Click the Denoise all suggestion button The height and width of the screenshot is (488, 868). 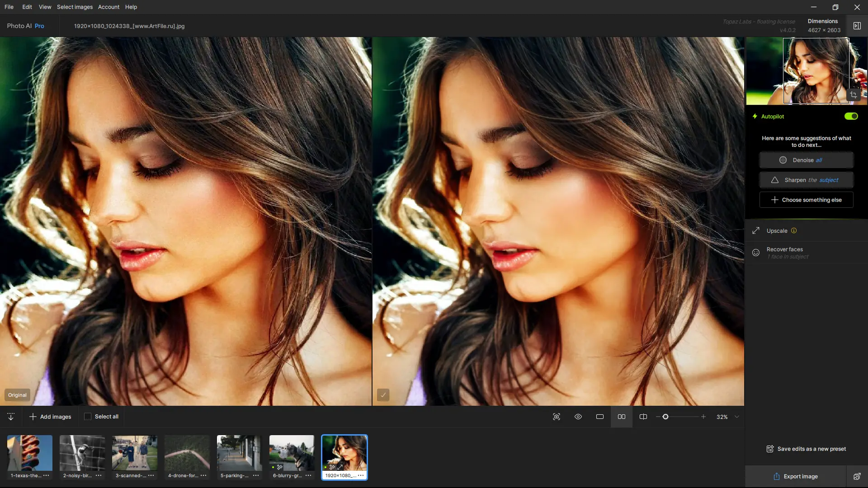point(807,160)
